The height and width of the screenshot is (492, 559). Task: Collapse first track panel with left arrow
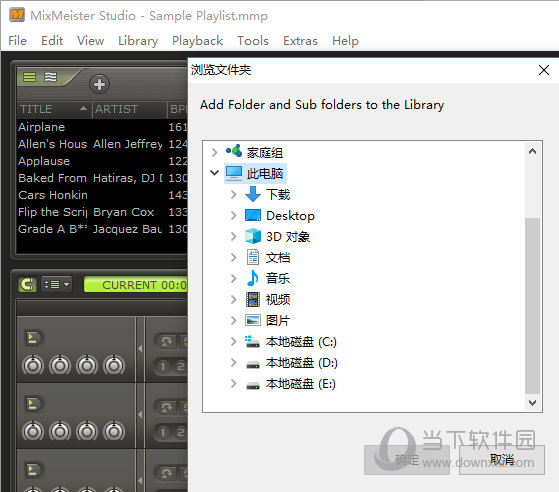(140, 349)
